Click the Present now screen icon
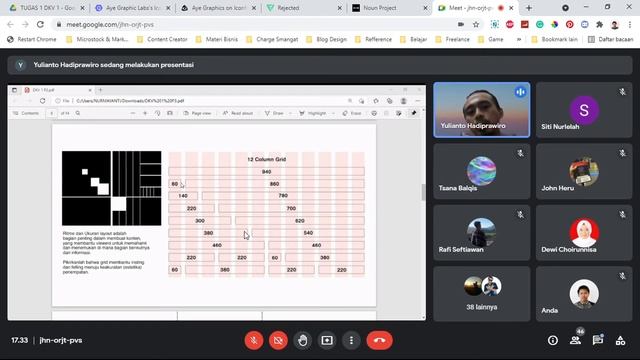Image resolution: width=640 pixels, height=360 pixels. (x=327, y=340)
